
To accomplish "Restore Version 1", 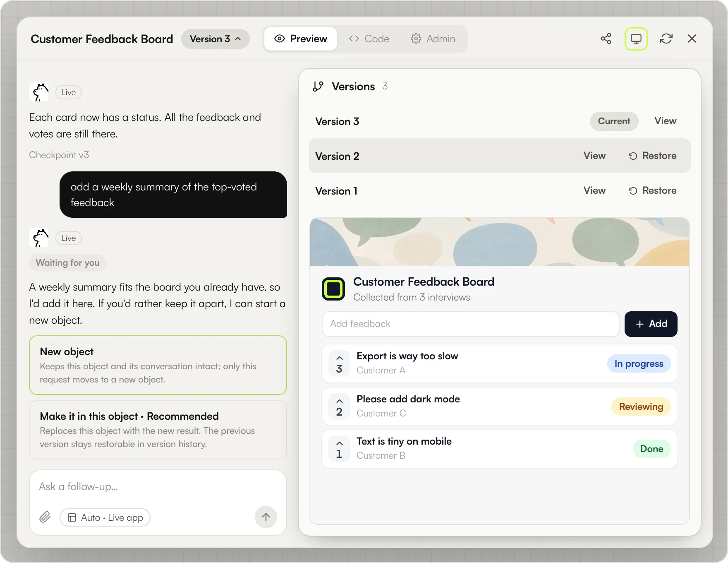I will pyautogui.click(x=653, y=190).
